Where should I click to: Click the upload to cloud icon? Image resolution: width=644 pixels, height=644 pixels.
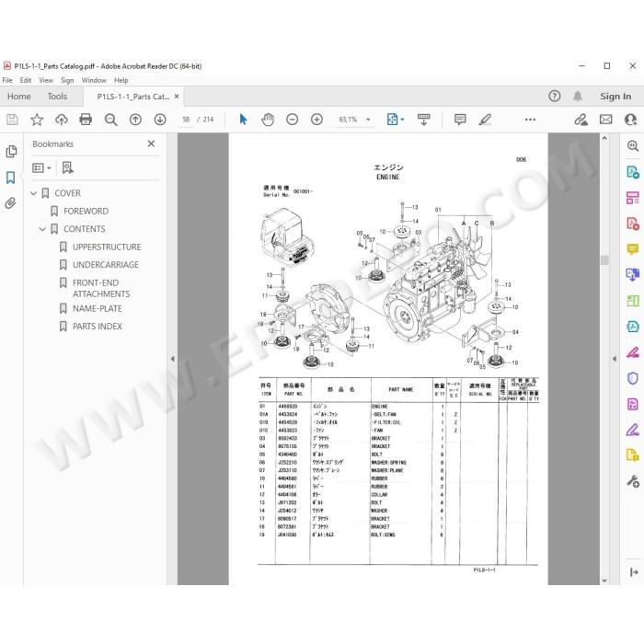click(62, 120)
